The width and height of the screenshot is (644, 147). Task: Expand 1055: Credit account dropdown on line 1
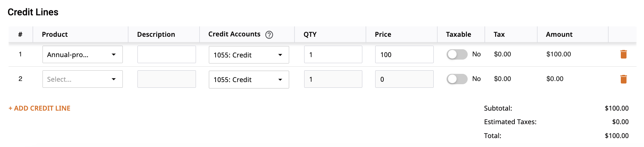click(249, 55)
